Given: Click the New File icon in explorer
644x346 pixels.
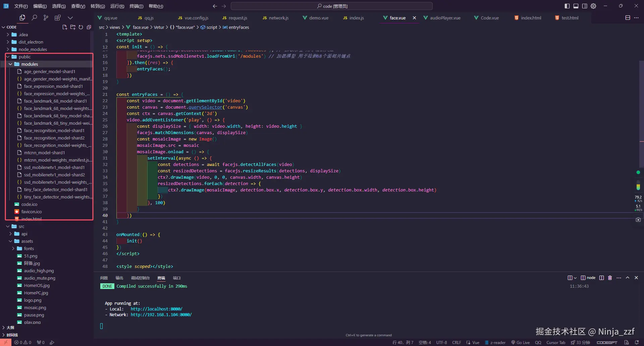Looking at the screenshot, I should tap(65, 27).
